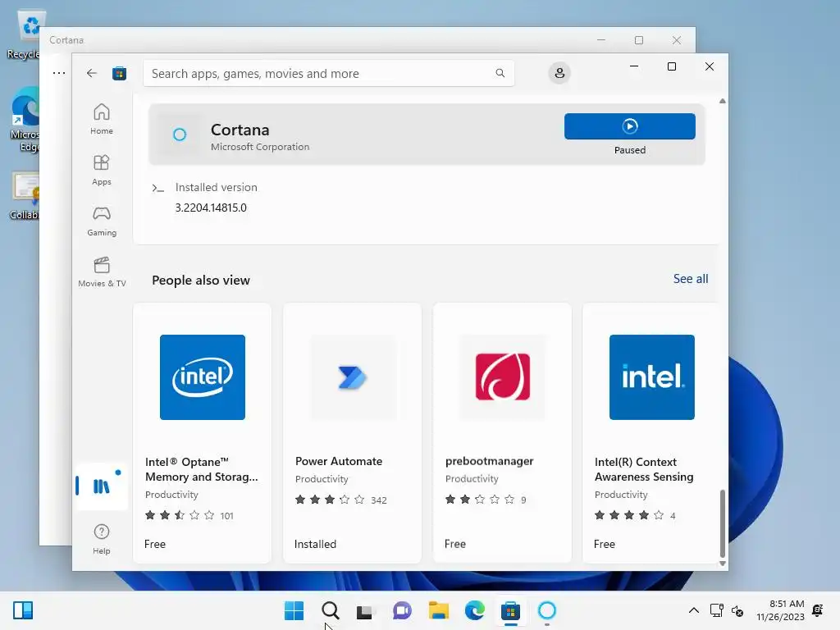Click Free label on prebootmanager card
840x630 pixels.
click(x=454, y=544)
